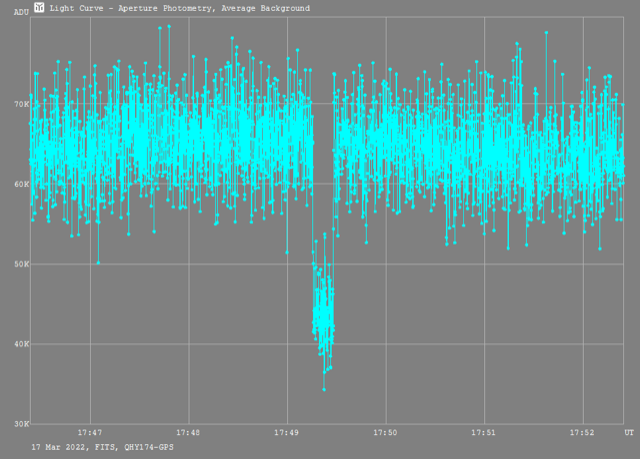Click the 50K y-axis label
Screen dimensions: 640x459
22,264
